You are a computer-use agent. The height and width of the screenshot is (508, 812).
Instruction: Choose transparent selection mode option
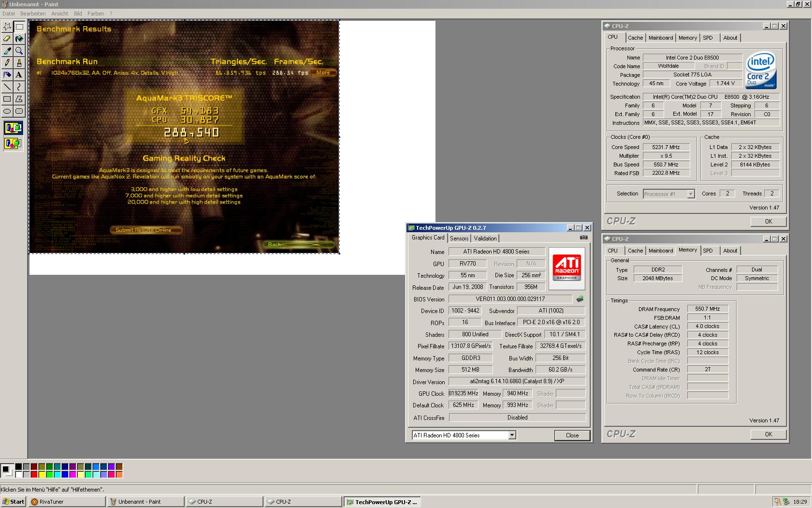coord(13,143)
